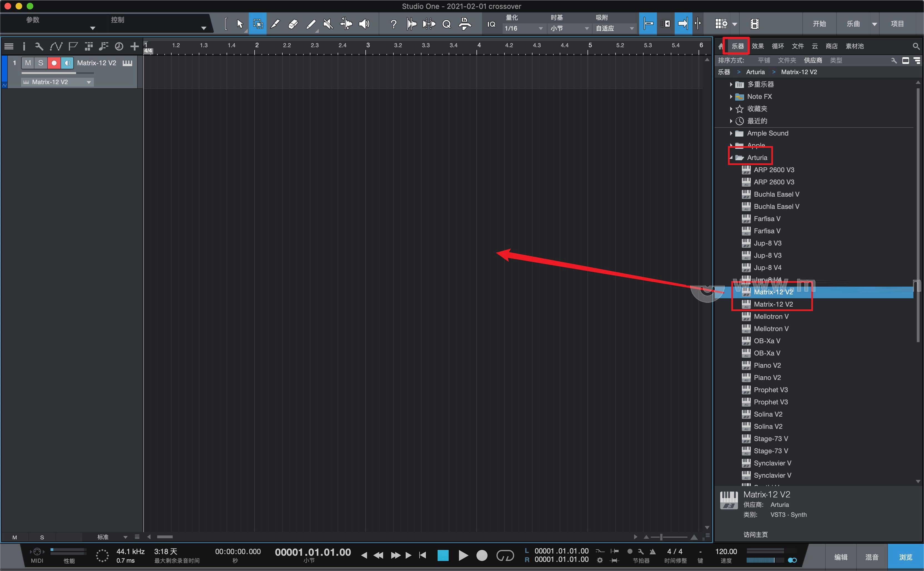Collapse the Arturia folder
The width and height of the screenshot is (924, 571).
pyautogui.click(x=731, y=157)
